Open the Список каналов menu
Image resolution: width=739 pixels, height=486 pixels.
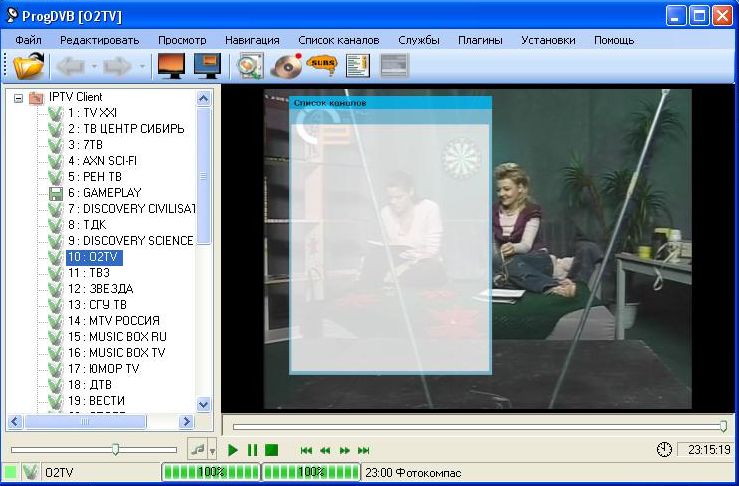tap(338, 40)
